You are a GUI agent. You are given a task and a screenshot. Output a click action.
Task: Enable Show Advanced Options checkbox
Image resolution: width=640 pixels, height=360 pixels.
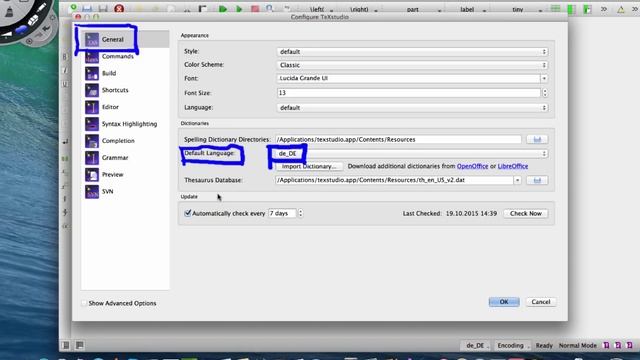pos(84,303)
